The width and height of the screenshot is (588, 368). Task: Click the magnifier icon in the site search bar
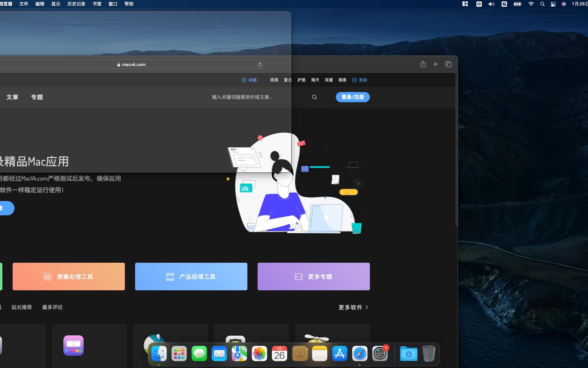[314, 97]
